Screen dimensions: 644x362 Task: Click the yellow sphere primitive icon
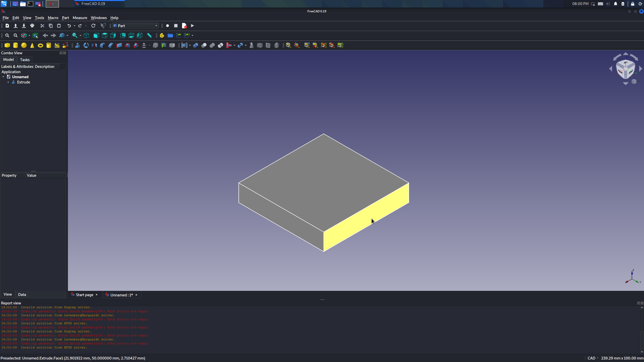tap(24, 45)
